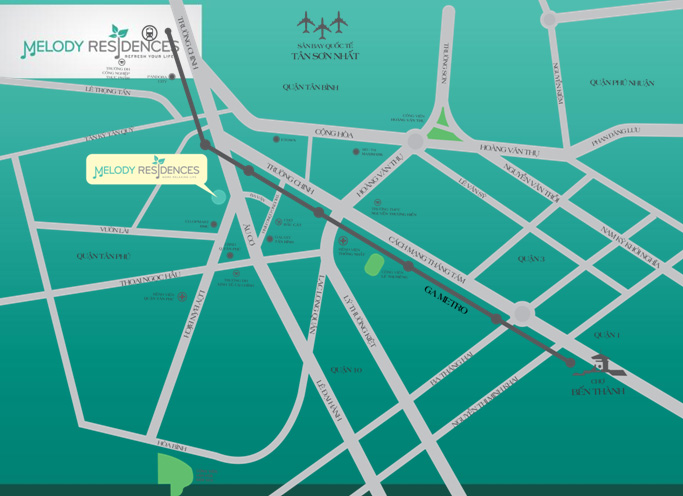Viewport: 683px width, 496px height.
Task: Click the Chợ Bến Thành market icon
Action: point(601,364)
